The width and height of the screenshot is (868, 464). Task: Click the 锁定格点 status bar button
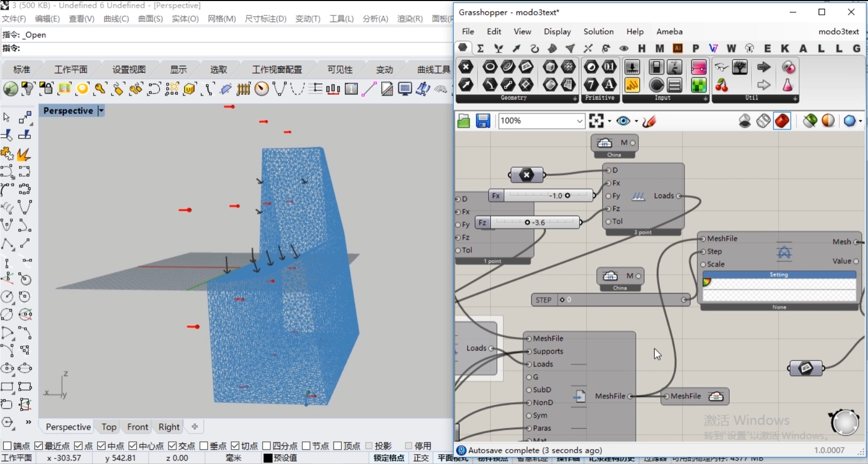(x=389, y=458)
